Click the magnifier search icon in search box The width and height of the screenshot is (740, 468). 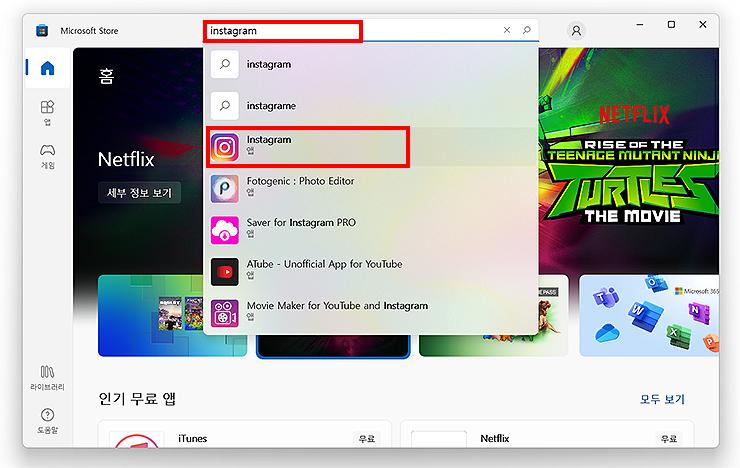(x=527, y=30)
